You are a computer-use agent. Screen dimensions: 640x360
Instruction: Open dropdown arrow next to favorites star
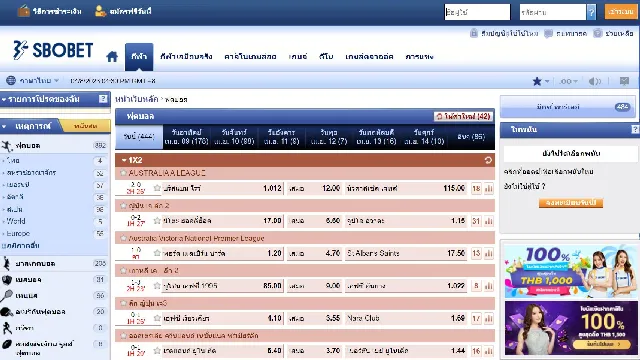tap(547, 81)
